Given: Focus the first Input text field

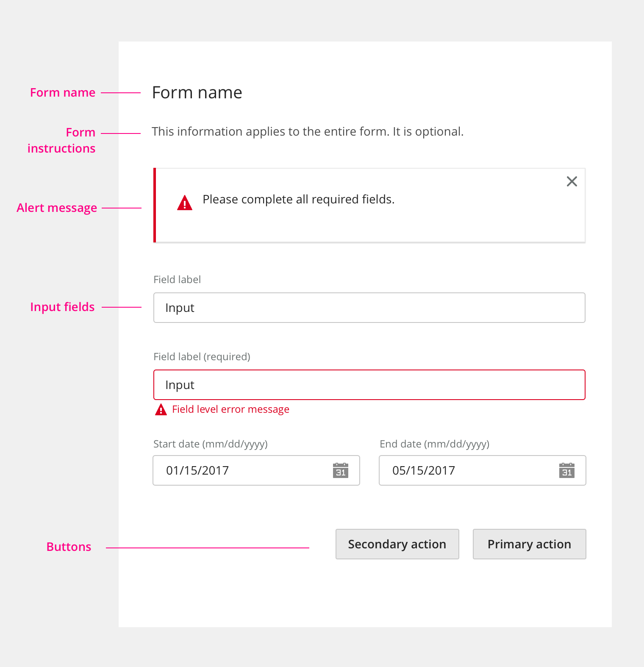Looking at the screenshot, I should tap(369, 308).
